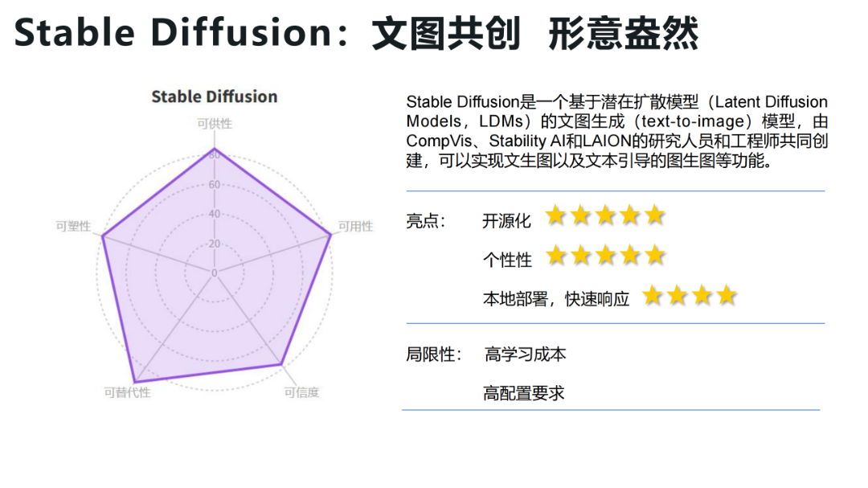Click the last star after 快速响应
This screenshot has width=868, height=488.
click(727, 295)
